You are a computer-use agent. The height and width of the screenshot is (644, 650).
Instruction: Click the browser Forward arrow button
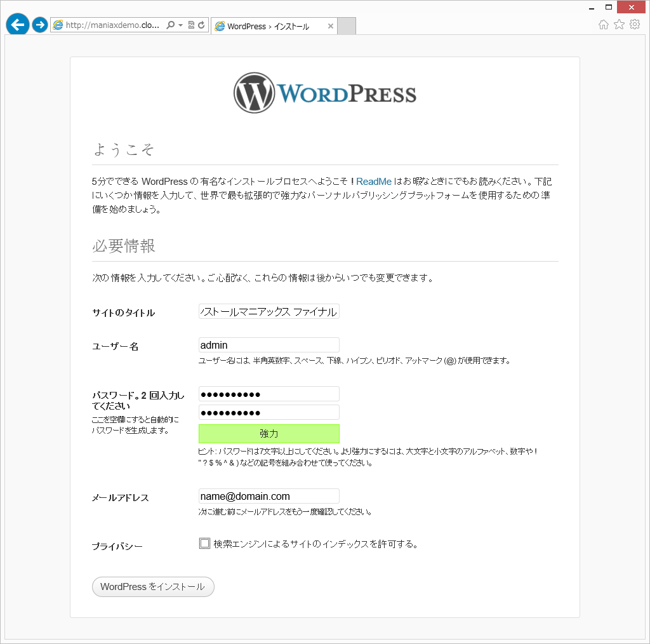click(40, 25)
